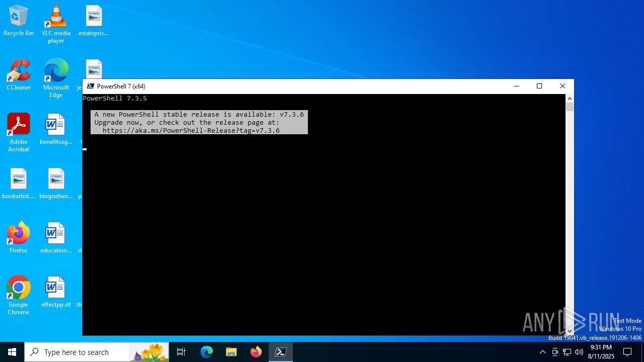Open Edge from the taskbar
The height and width of the screenshot is (362, 644).
[207, 352]
